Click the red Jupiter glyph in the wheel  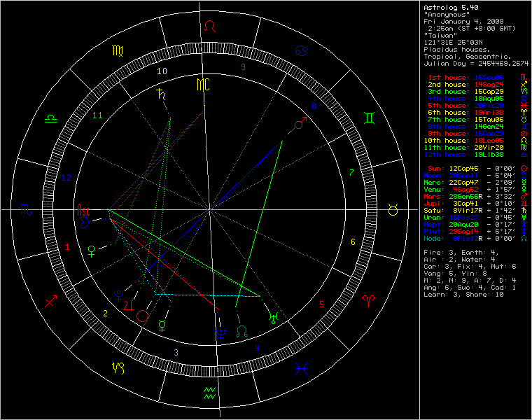point(127,305)
